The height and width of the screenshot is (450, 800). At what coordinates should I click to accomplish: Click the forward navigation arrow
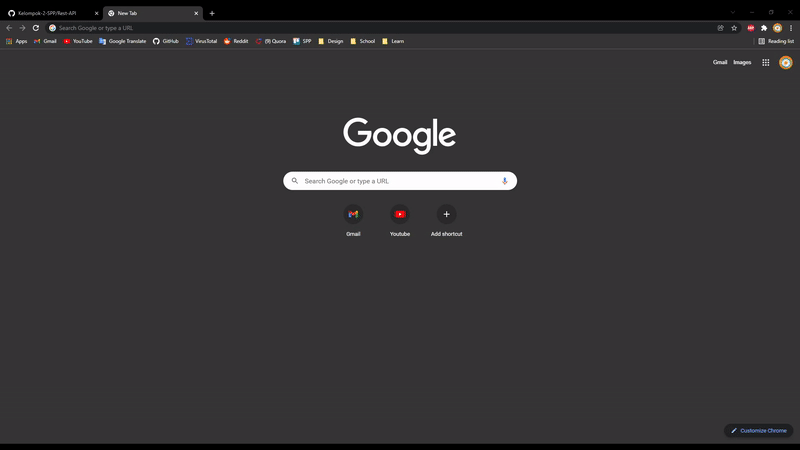tap(22, 28)
